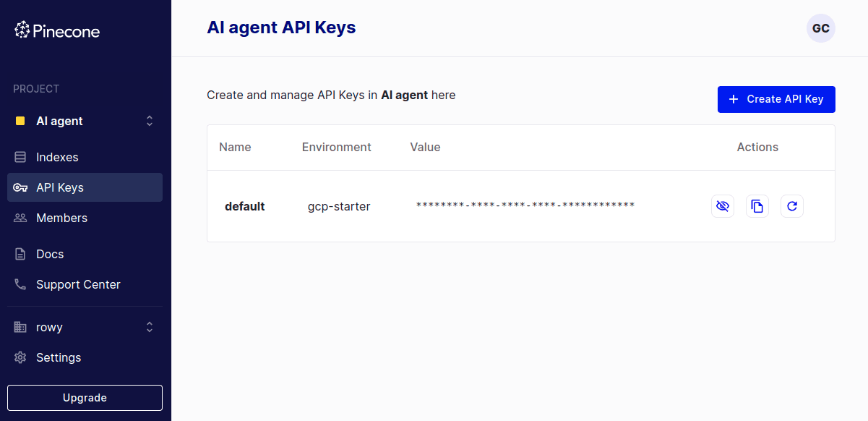
Task: Click the Upgrade button
Action: (84, 398)
